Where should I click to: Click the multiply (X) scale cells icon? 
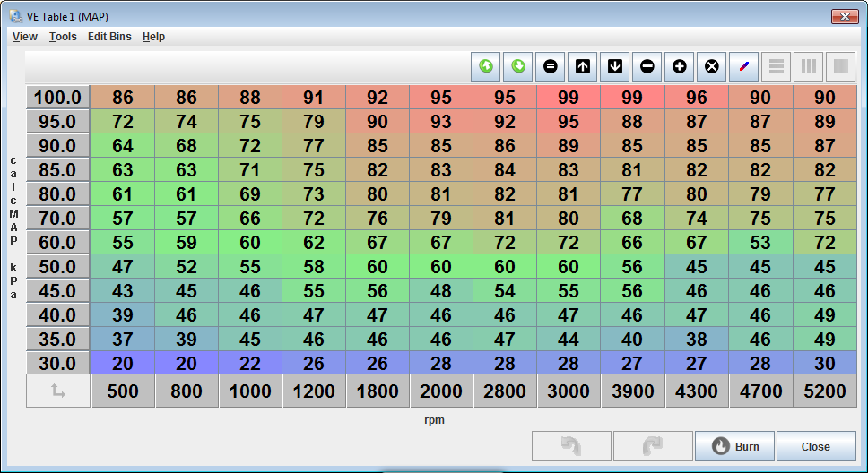pos(712,66)
